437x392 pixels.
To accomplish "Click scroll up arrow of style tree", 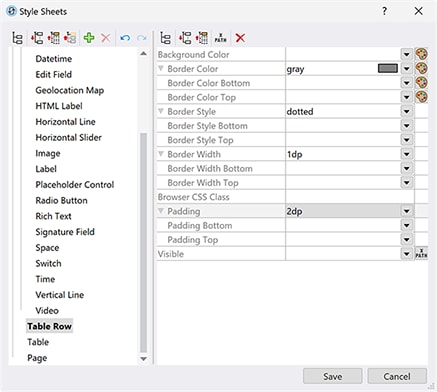I will pos(143,54).
